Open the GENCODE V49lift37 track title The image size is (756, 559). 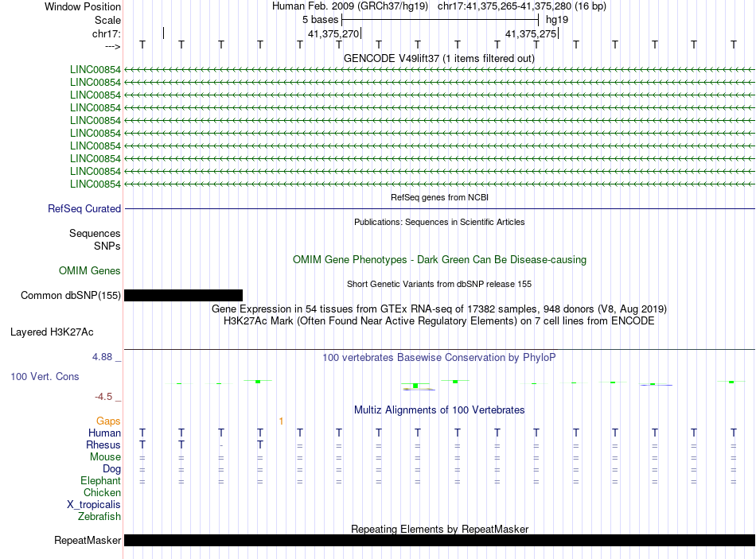pyautogui.click(x=438, y=58)
